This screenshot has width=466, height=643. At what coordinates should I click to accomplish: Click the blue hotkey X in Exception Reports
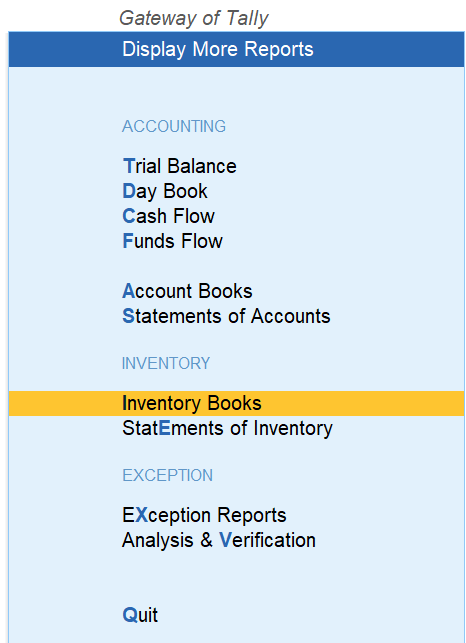pyautogui.click(x=141, y=515)
